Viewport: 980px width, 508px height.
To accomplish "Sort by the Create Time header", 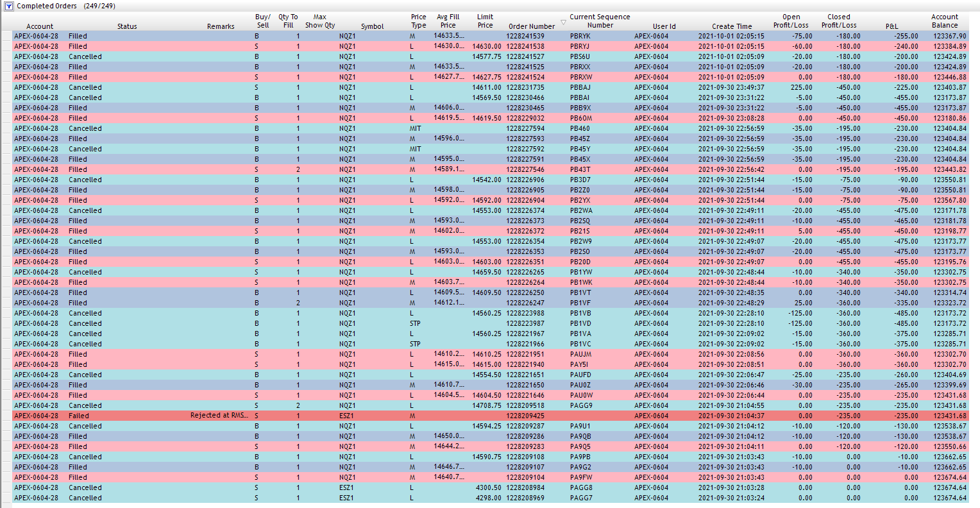I will pos(732,26).
